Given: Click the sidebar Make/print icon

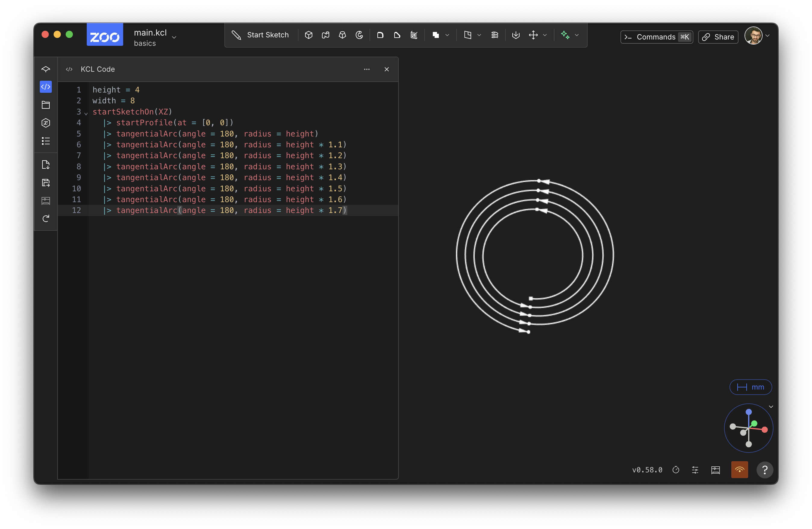Looking at the screenshot, I should [46, 201].
